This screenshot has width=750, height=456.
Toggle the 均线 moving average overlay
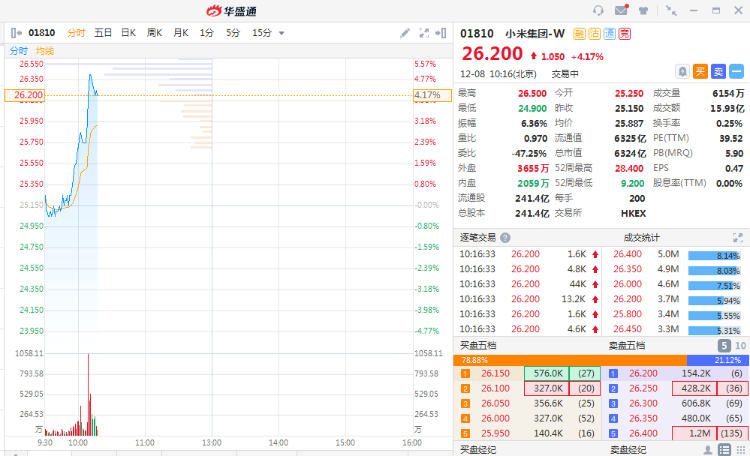45,50
